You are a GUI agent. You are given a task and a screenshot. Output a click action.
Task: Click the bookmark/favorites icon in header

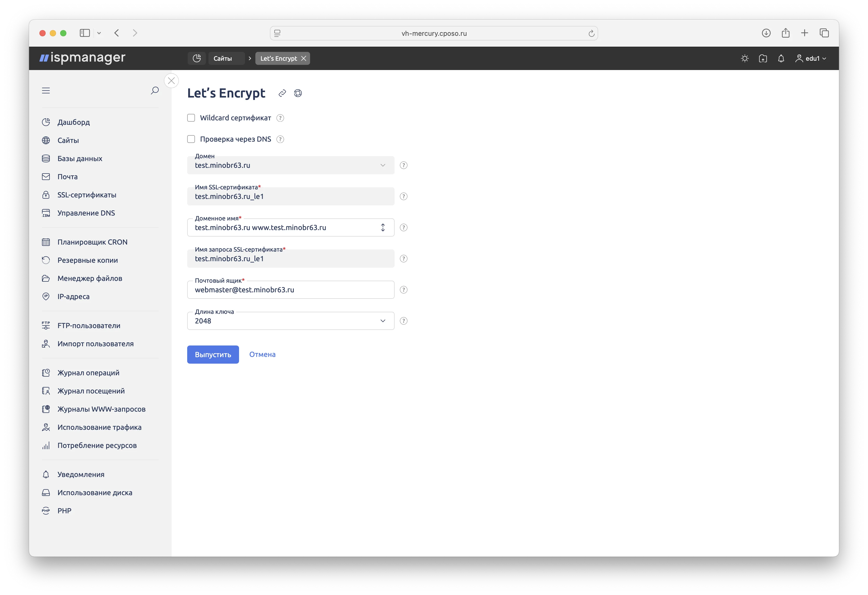[763, 58]
